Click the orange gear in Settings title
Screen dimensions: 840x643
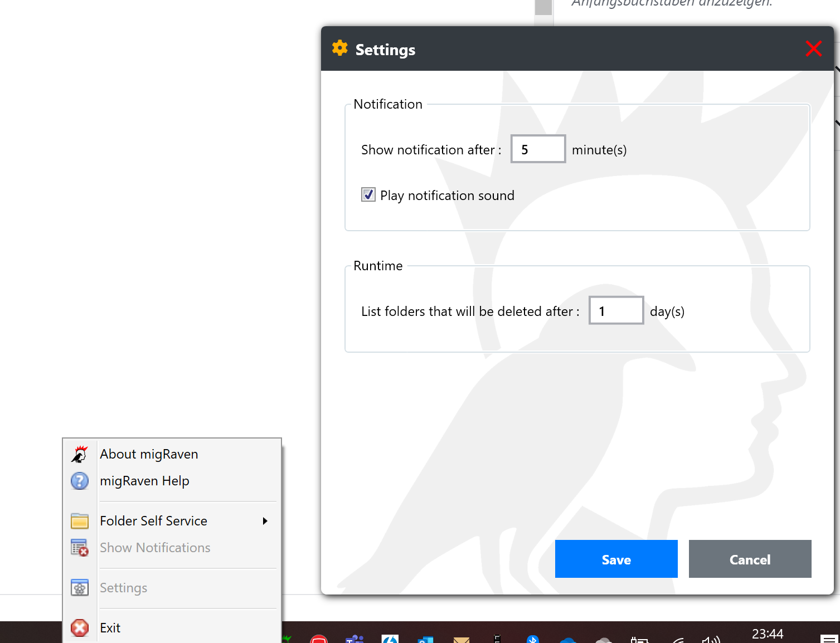[x=340, y=48]
